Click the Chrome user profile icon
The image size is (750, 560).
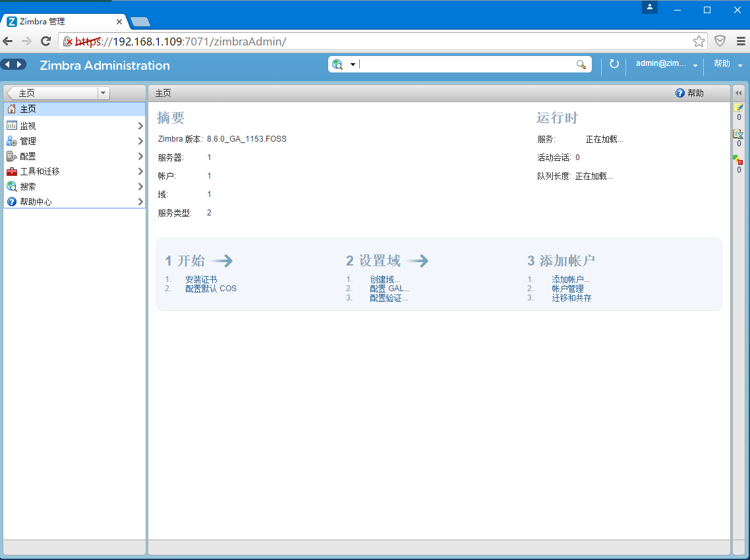tap(650, 7)
